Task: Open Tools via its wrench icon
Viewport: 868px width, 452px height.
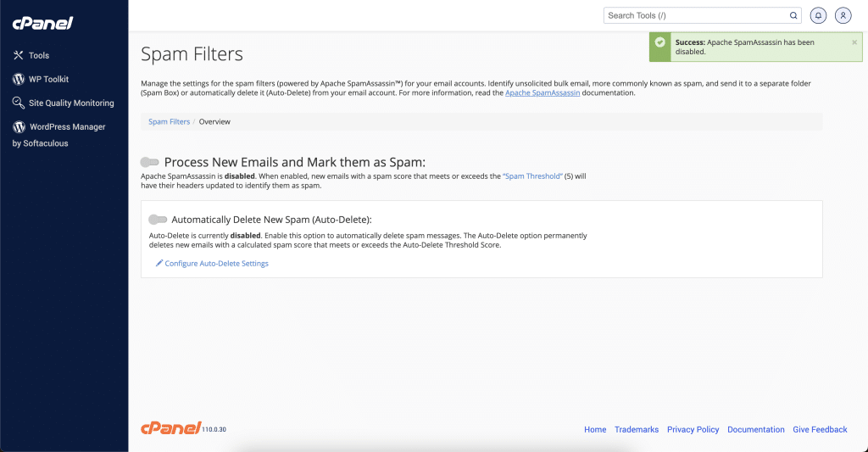Action: (x=19, y=55)
